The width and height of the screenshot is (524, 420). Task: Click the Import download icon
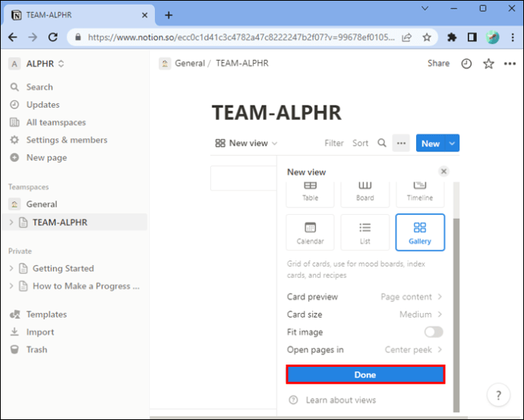coord(14,332)
